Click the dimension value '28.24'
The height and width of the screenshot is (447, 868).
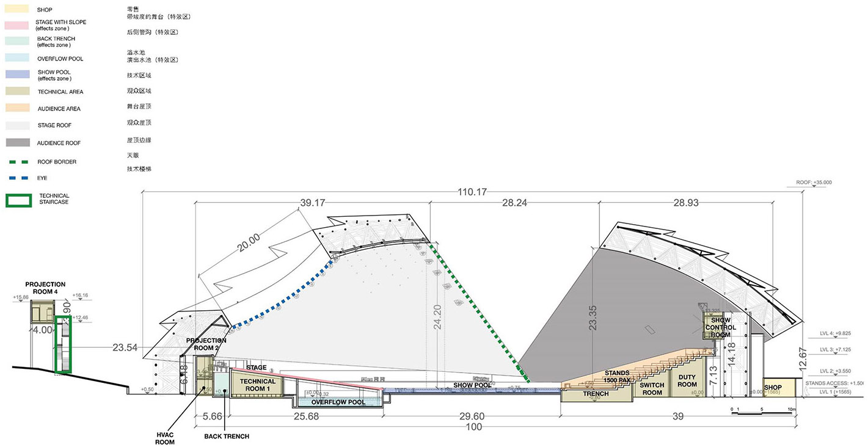[x=514, y=203]
